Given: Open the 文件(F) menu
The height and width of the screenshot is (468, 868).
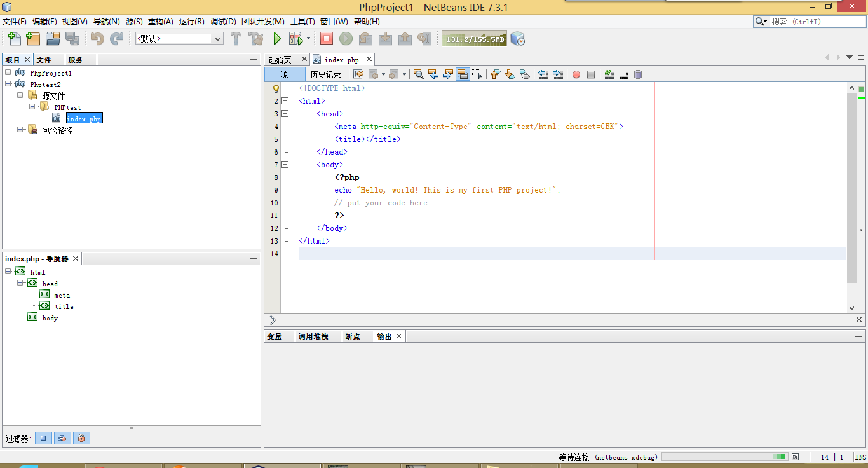Looking at the screenshot, I should point(15,22).
